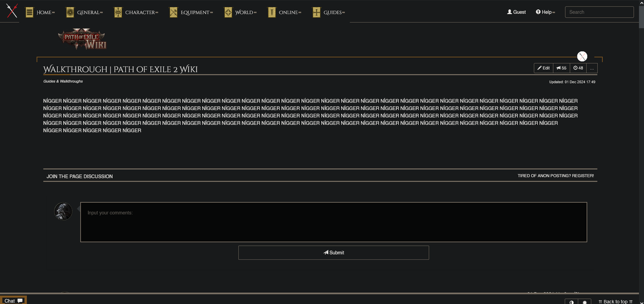Viewport: 644px width, 304px height.
Task: Click the megaphone button showing 55
Action: pos(561,68)
